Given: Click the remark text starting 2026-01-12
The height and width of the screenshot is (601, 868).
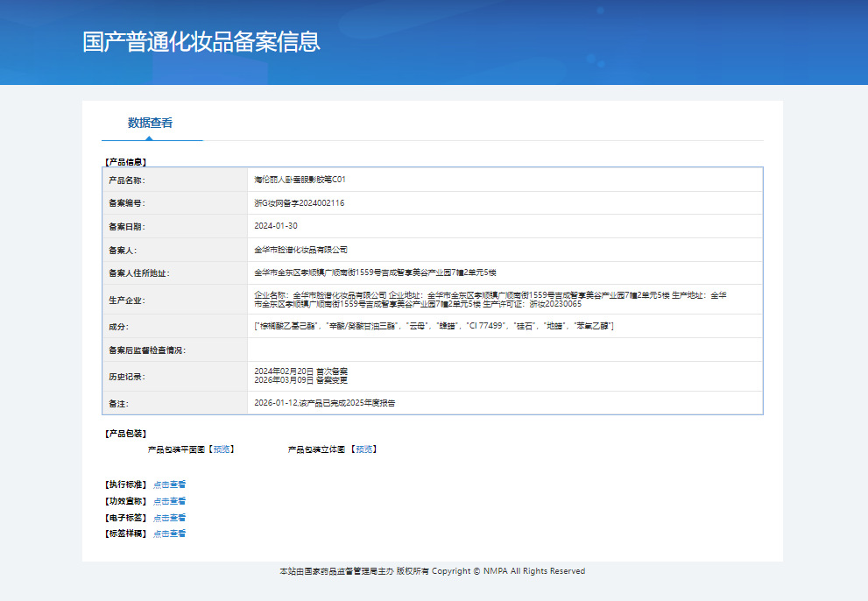Looking at the screenshot, I should click(x=324, y=403).
